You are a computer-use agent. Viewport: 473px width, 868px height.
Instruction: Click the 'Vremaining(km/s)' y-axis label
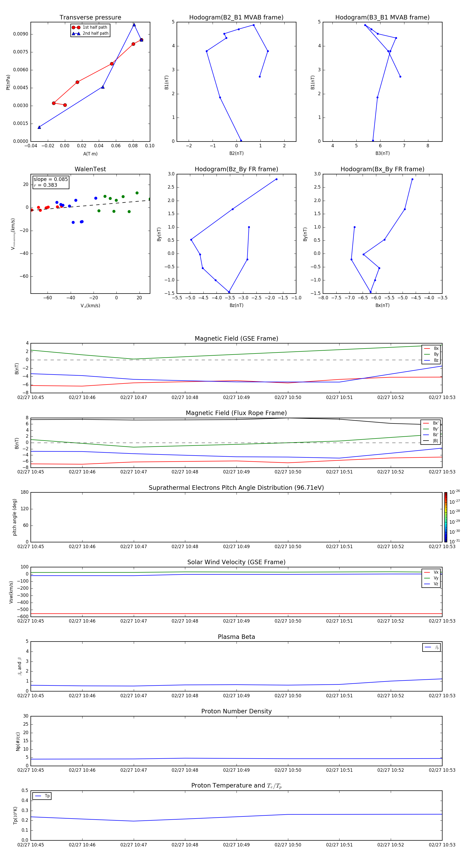click(x=13, y=234)
